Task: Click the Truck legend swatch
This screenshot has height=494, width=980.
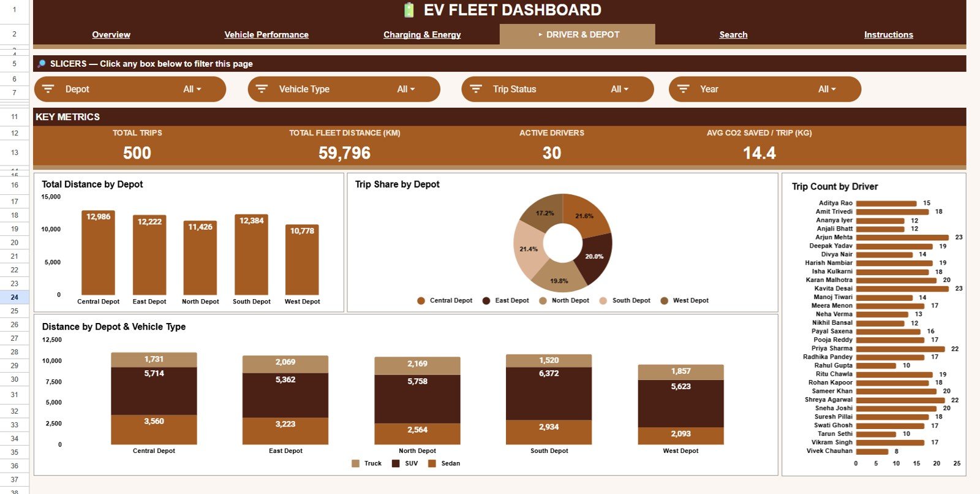Action: [x=356, y=463]
